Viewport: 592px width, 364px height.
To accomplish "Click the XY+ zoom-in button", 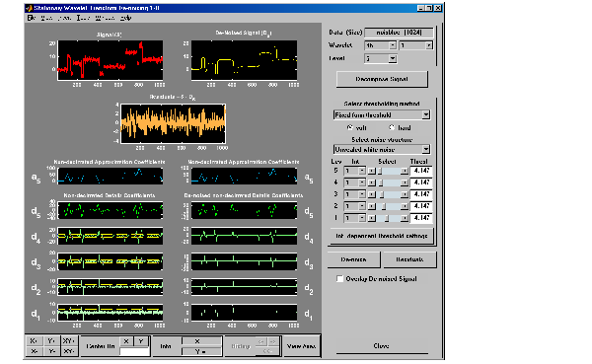I will coord(68,341).
